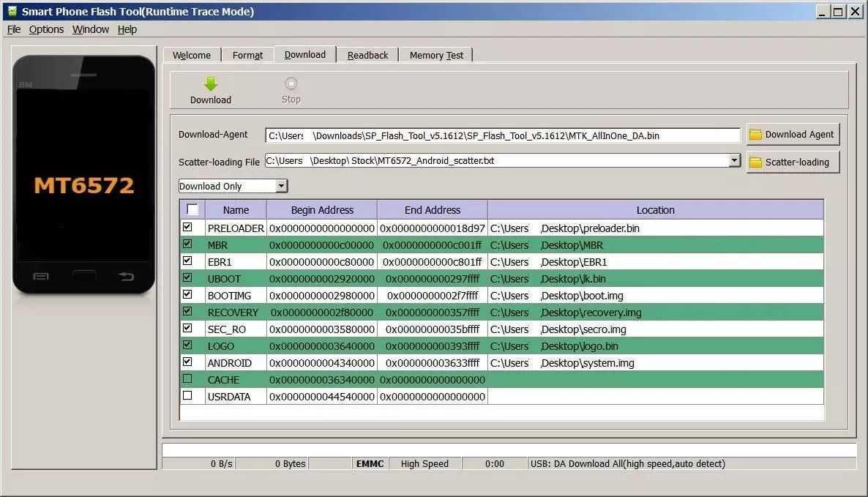Tick the USRDATA partition checkbox
Viewport: 868px width, 497px height.
coord(187,396)
